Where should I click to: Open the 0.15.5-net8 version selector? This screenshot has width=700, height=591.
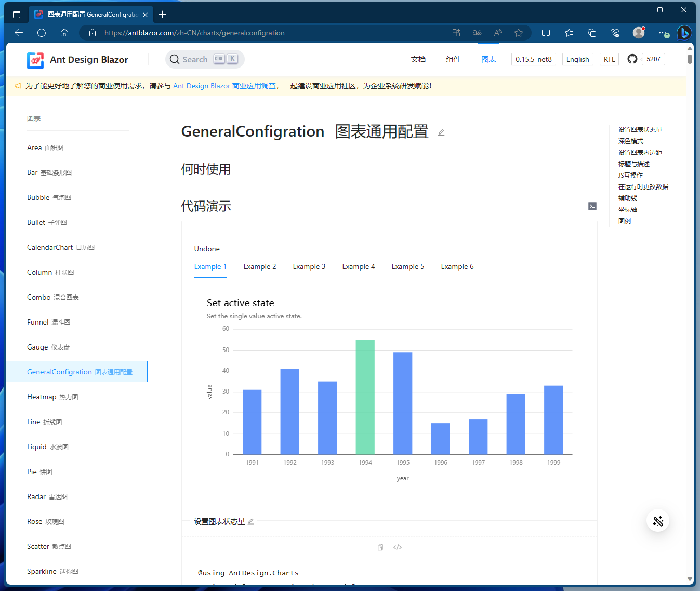(533, 59)
